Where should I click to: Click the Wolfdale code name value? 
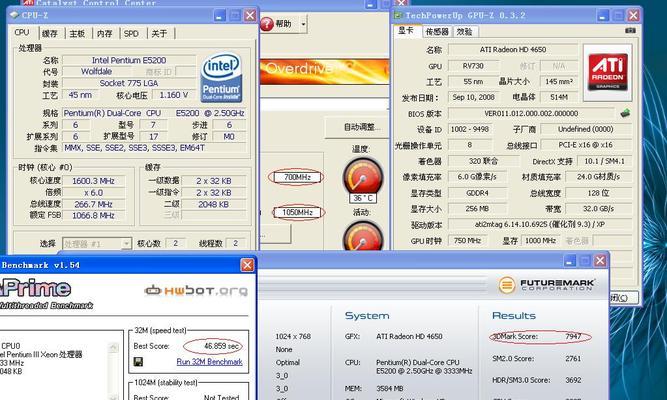(x=96, y=71)
